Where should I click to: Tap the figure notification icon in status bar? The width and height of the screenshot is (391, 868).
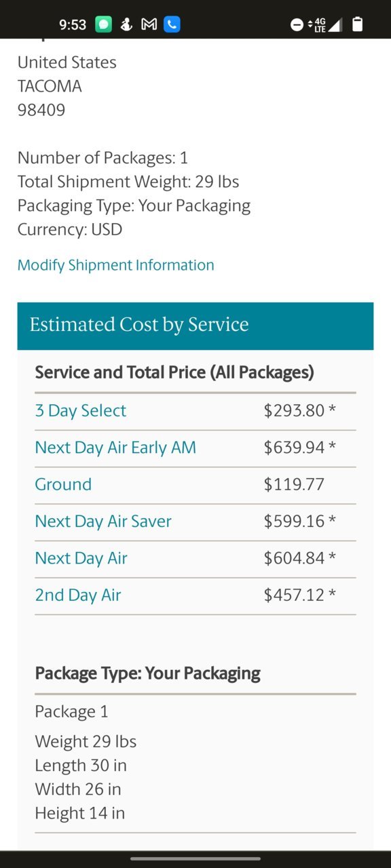pos(126,24)
